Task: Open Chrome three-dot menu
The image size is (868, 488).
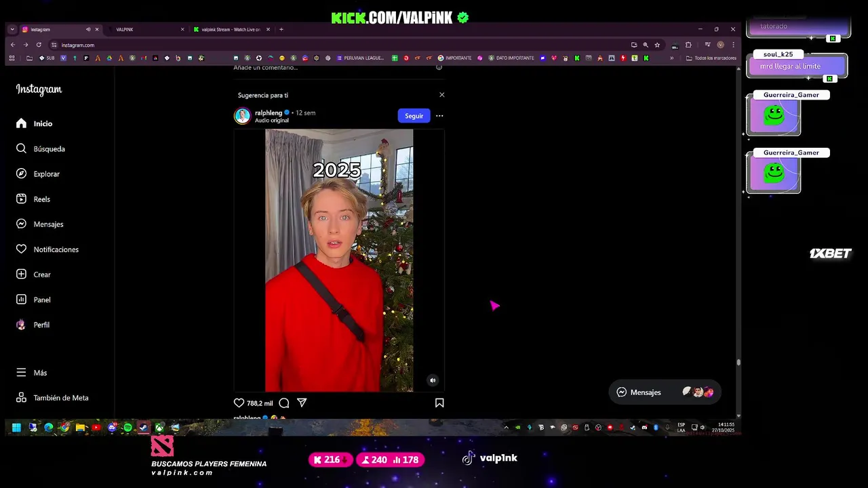Action: pos(733,45)
